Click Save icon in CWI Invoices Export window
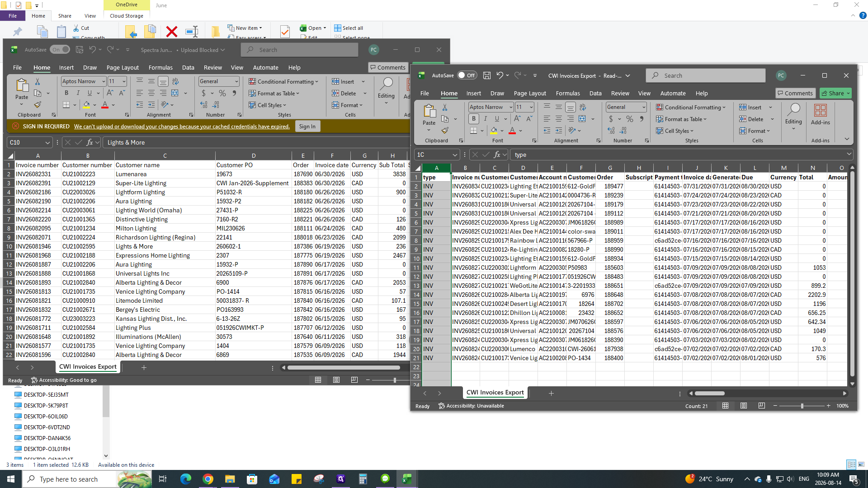This screenshot has width=868, height=488. 487,75
